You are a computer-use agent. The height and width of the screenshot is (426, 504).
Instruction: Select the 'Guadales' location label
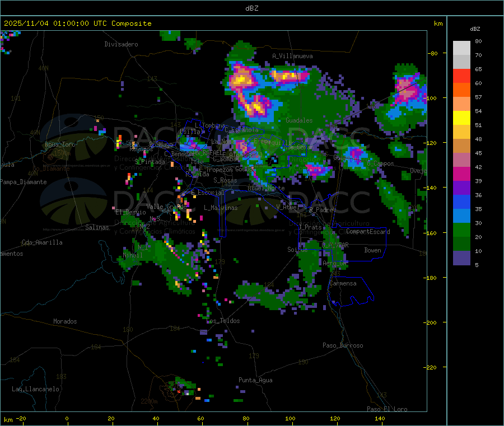[299, 120]
